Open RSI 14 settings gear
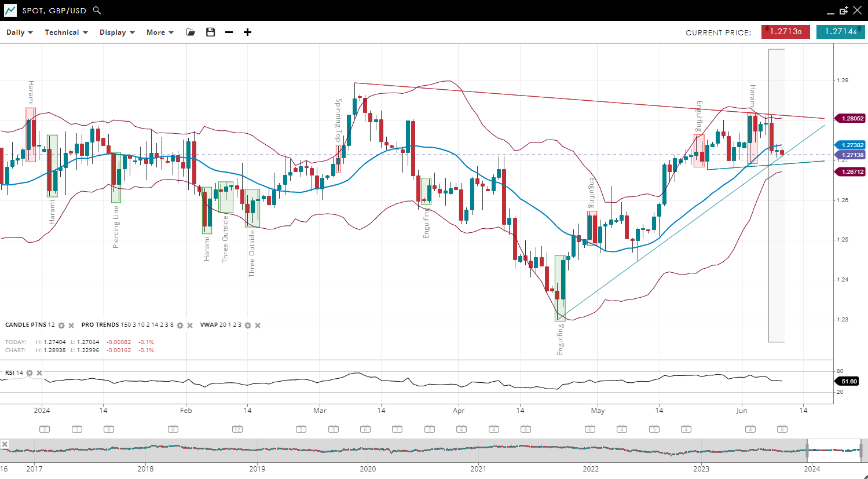The height and width of the screenshot is (479, 868). [30, 373]
